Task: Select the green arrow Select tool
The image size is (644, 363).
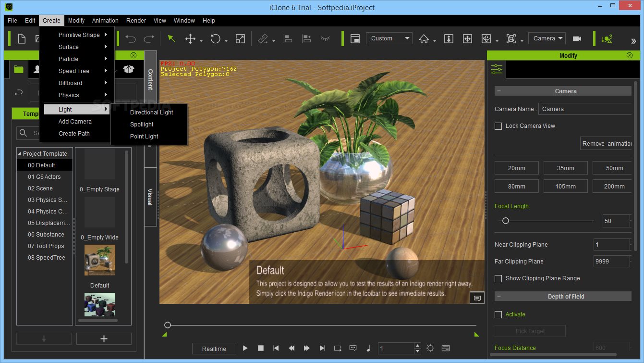Action: [171, 38]
